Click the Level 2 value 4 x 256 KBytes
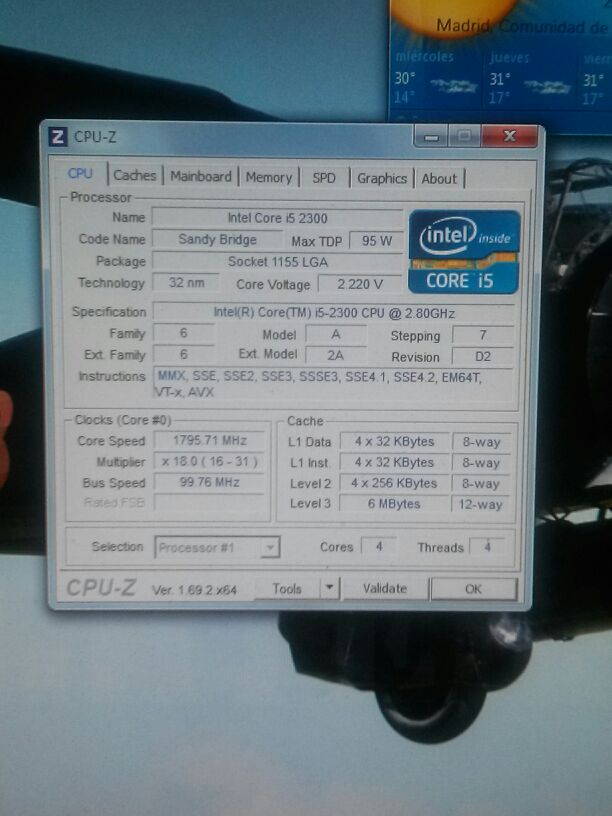This screenshot has width=612, height=816. [394, 483]
